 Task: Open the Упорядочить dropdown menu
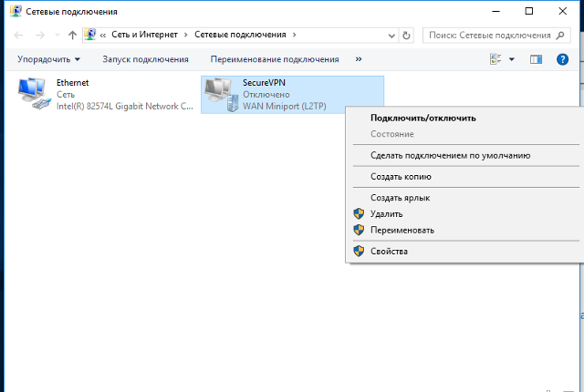coord(48,59)
